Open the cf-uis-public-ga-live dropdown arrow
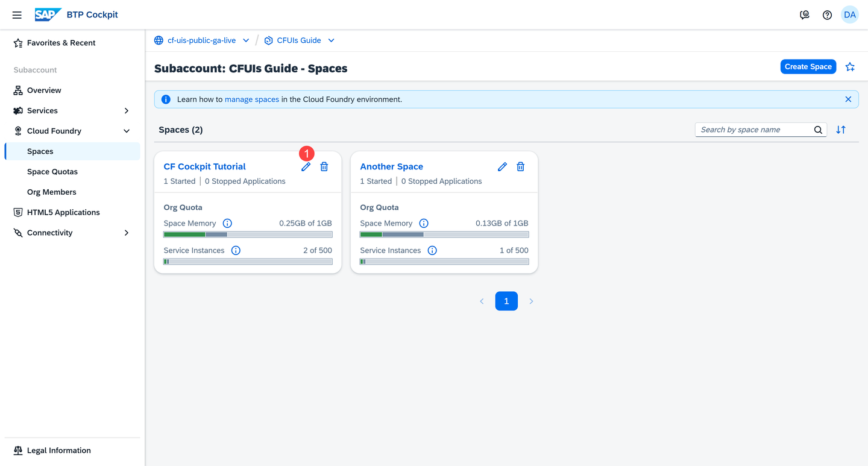The height and width of the screenshot is (466, 868). pyautogui.click(x=246, y=40)
